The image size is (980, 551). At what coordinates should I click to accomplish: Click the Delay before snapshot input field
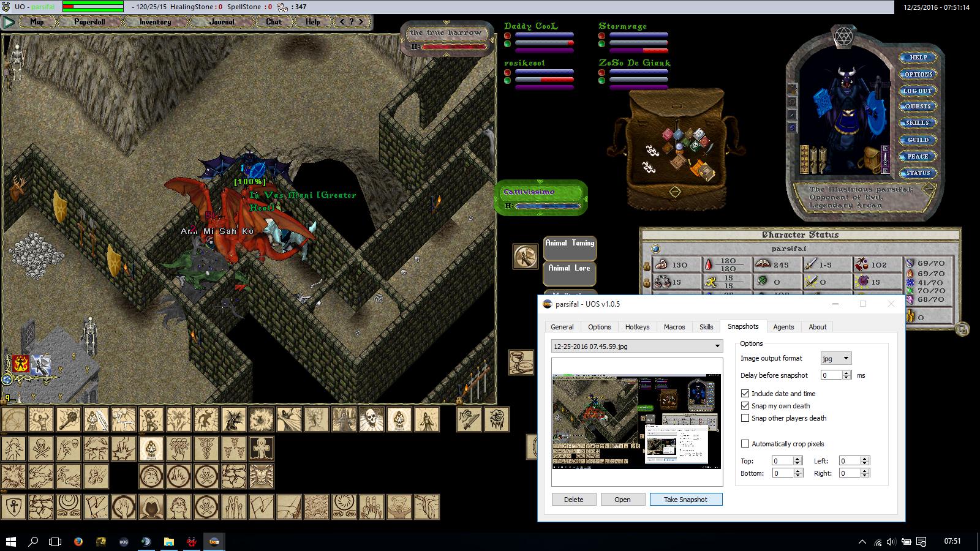click(x=832, y=375)
